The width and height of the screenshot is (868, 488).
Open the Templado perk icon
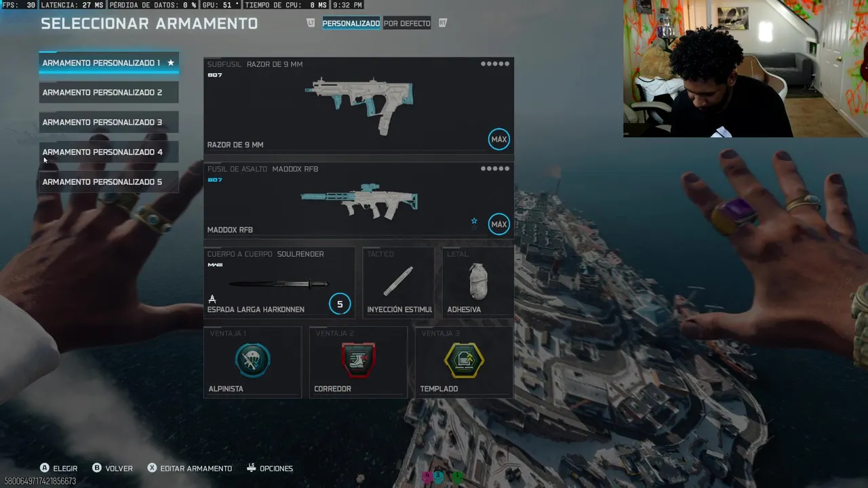[x=464, y=360]
